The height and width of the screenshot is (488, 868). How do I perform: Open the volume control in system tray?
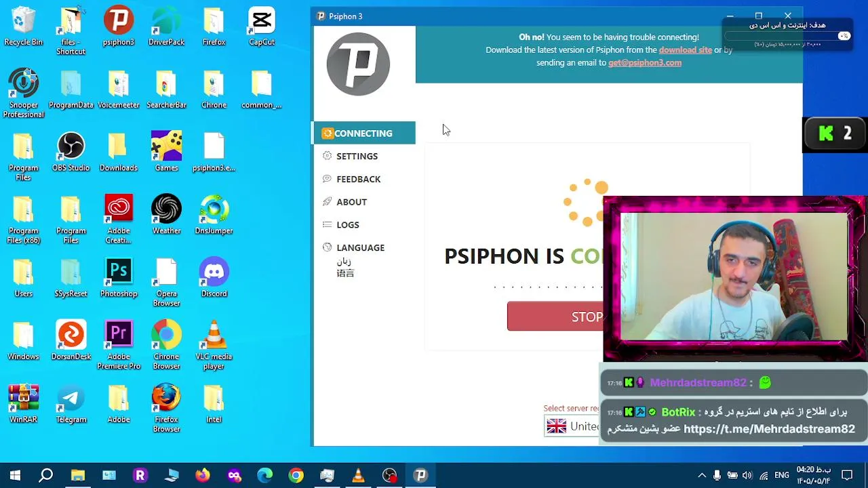[x=747, y=475]
